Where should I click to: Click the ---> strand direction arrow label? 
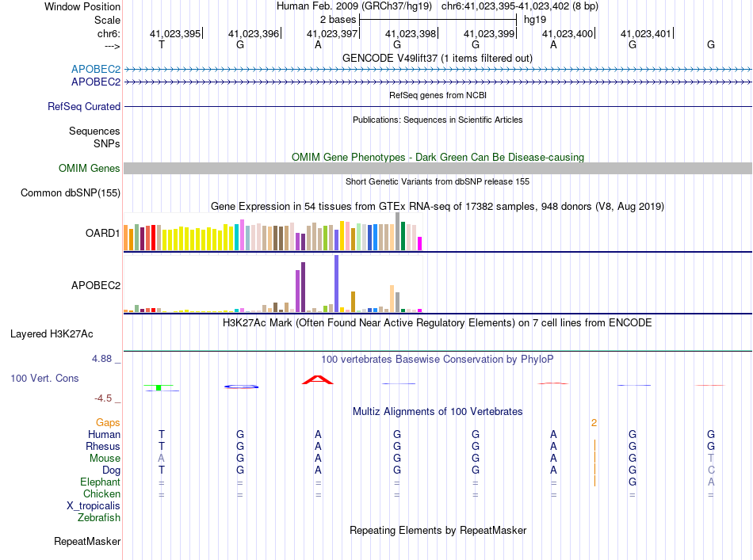click(112, 46)
